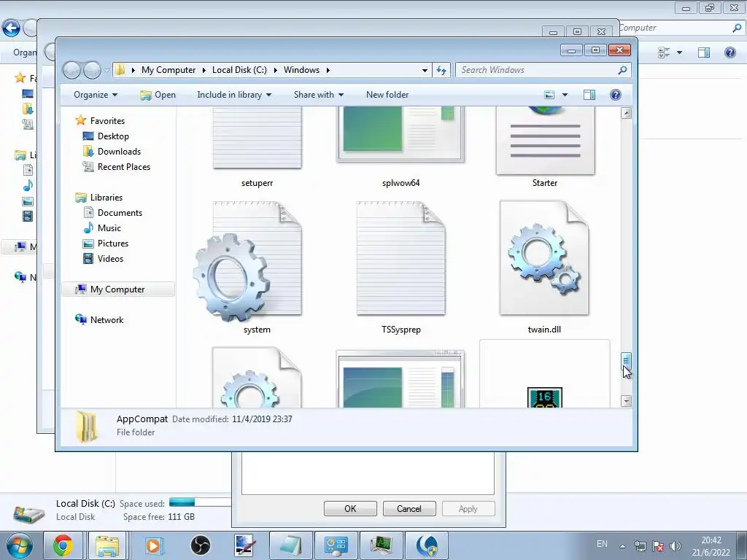Change view using the view icon
Viewport: 747px width, 560px height.
549,95
